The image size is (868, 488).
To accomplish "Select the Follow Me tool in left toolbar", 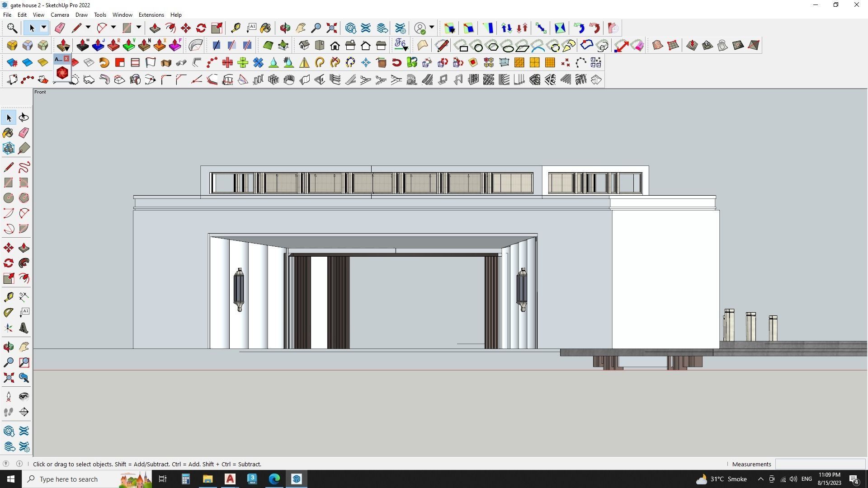I will pos(24,263).
